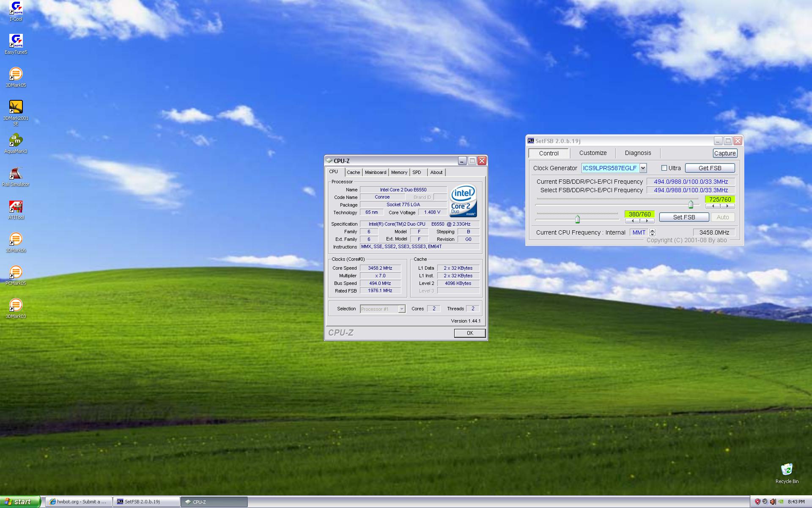Viewport: 812px width, 508px height.
Task: Click the Capture button in SetFSB
Action: pos(725,153)
